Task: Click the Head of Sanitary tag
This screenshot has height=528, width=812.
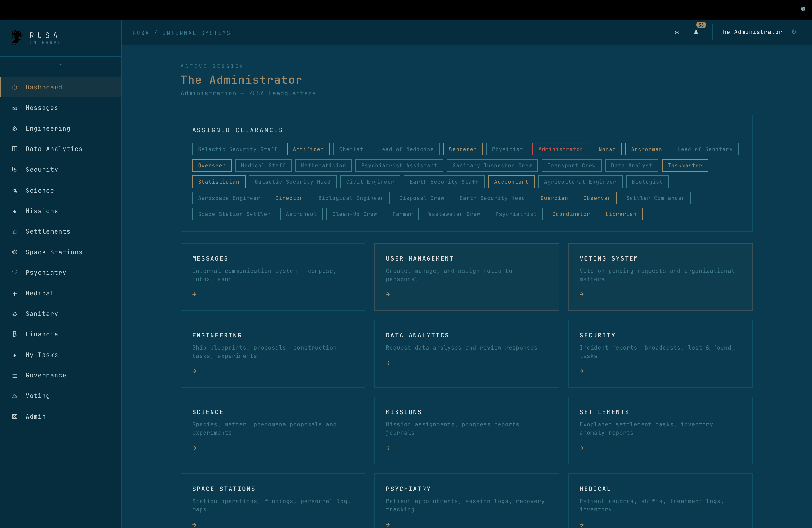Action: pyautogui.click(x=705, y=149)
